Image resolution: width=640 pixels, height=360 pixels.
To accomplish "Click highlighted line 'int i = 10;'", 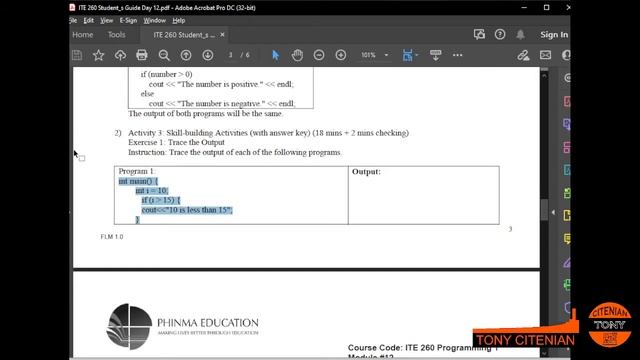I will click(152, 191).
